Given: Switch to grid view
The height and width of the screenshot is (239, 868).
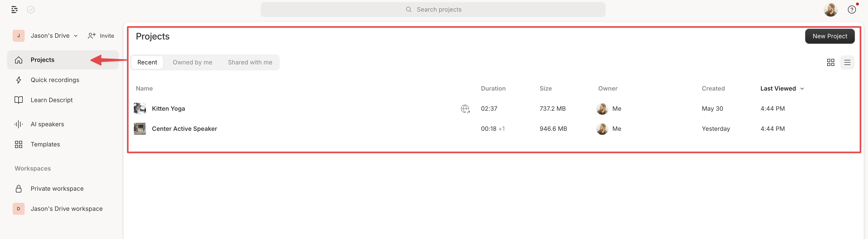Looking at the screenshot, I should point(831,62).
